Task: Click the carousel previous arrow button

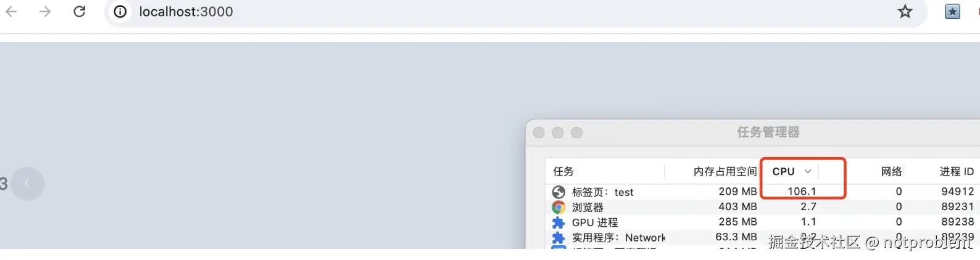Action: [27, 184]
